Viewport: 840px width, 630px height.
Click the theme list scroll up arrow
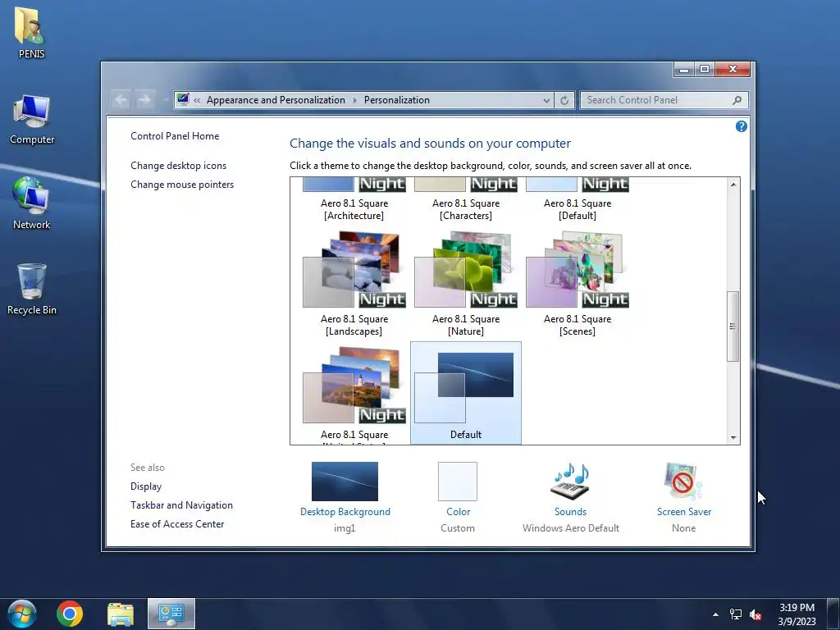[x=733, y=185]
